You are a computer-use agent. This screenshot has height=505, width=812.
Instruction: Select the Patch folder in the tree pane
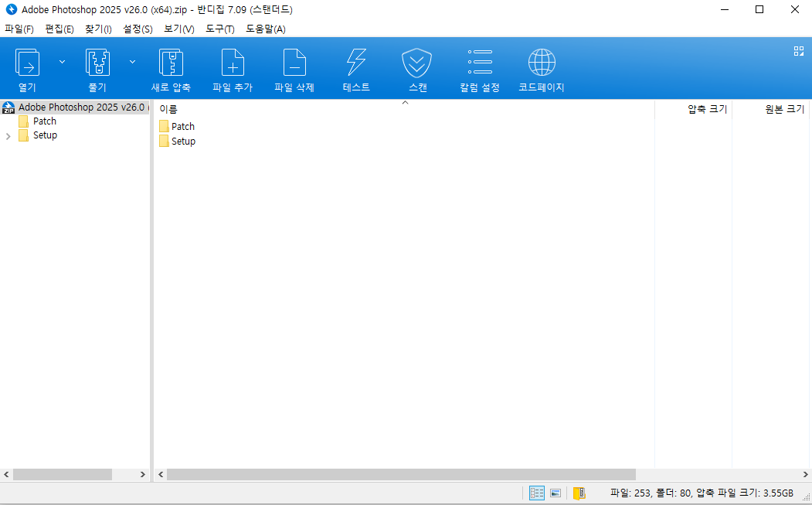45,121
